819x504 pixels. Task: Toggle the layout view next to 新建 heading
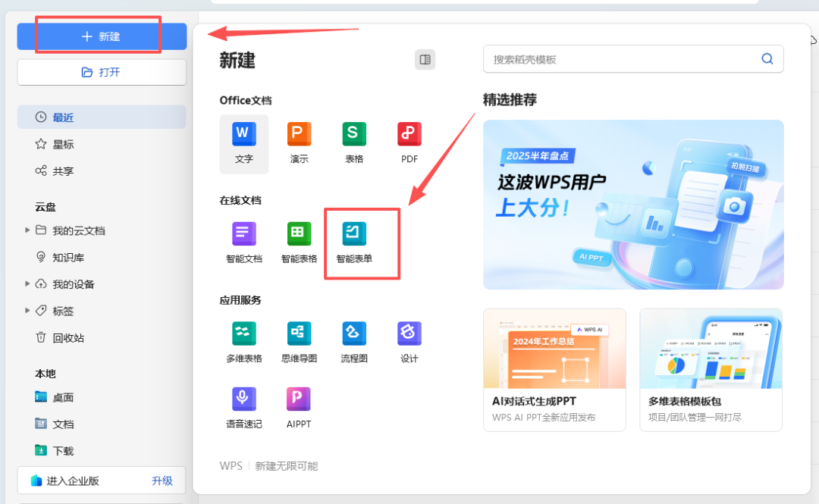click(x=425, y=59)
